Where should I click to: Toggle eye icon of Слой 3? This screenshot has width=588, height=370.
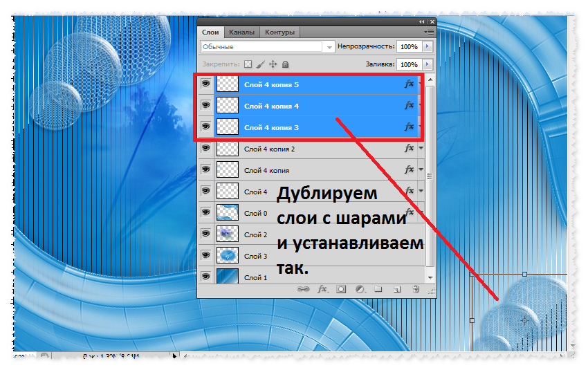point(205,255)
